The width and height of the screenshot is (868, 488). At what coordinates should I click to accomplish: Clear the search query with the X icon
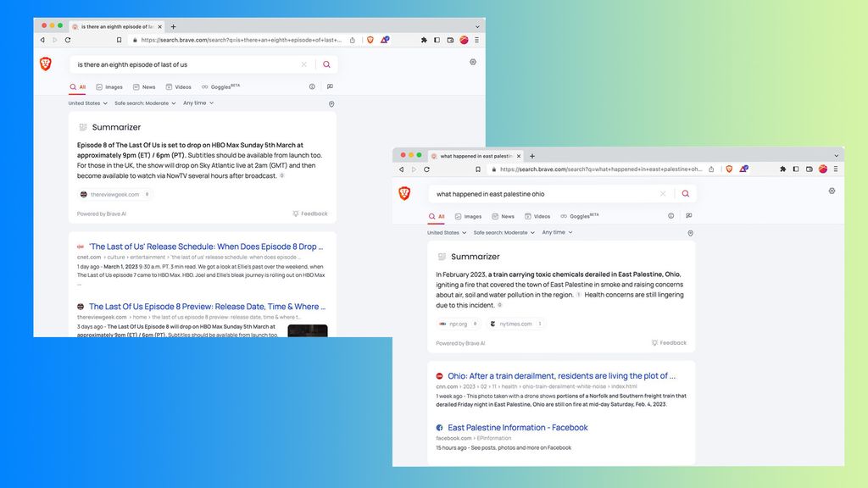[x=663, y=194]
